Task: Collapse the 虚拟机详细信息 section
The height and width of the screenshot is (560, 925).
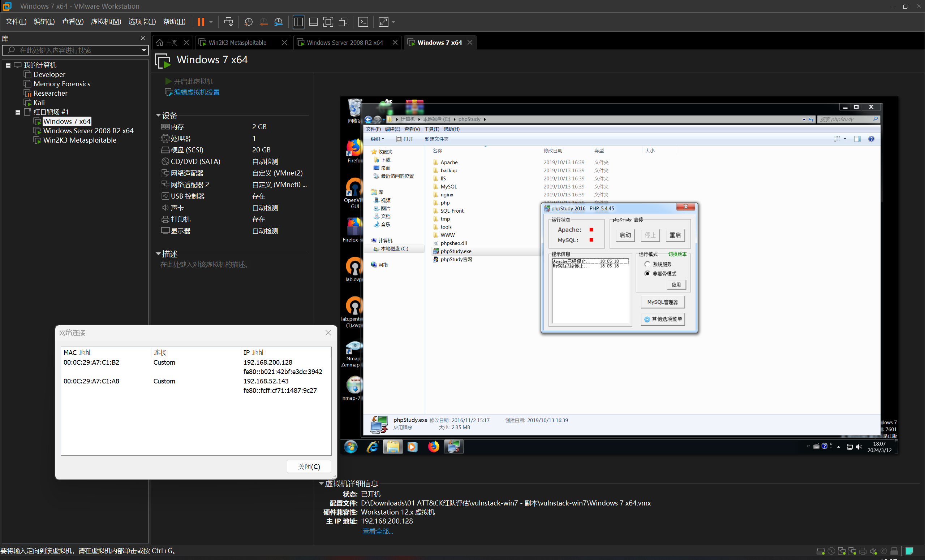Action: [321, 483]
